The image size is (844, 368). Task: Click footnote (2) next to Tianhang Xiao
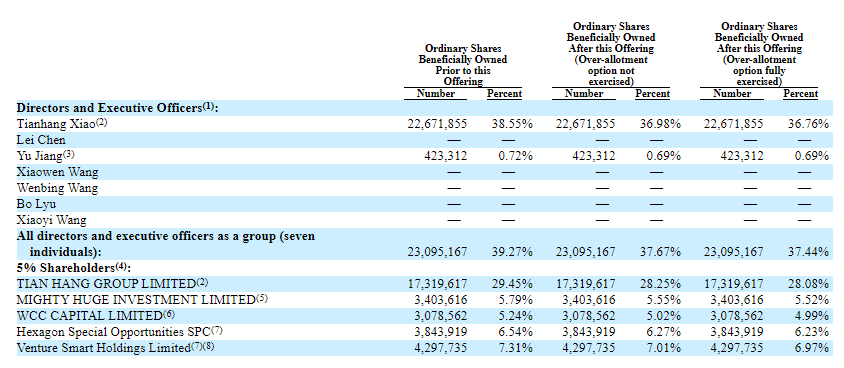point(102,122)
